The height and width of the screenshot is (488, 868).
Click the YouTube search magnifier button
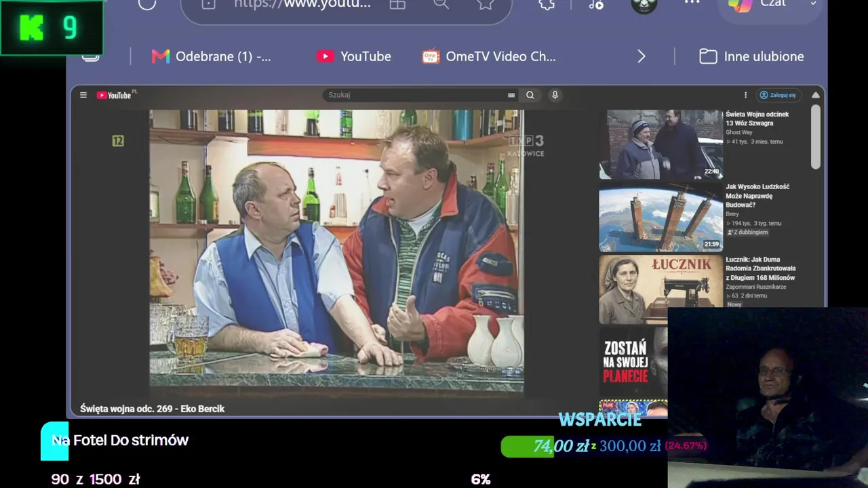530,95
